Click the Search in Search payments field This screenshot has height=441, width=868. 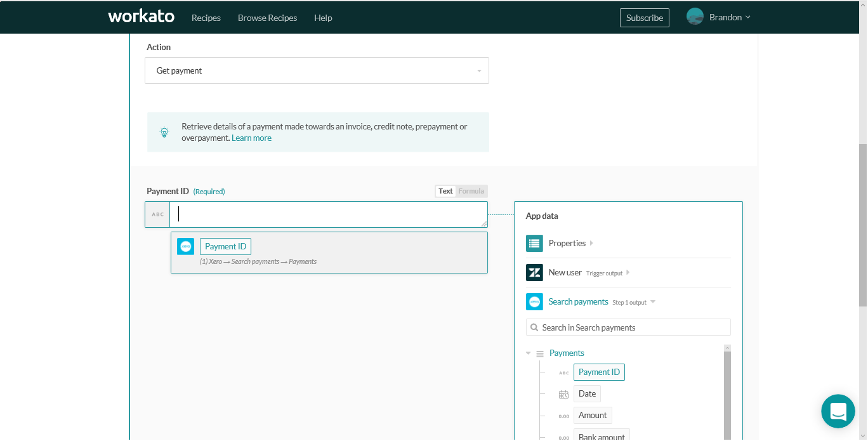tap(628, 327)
